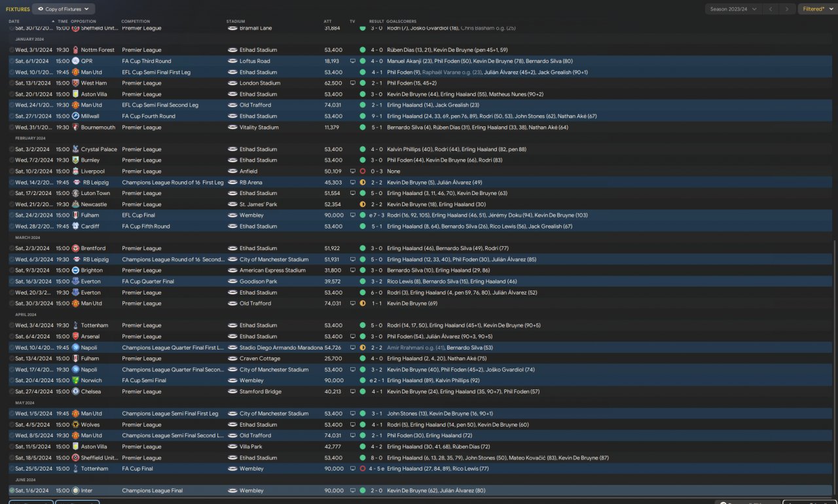The height and width of the screenshot is (504, 838).
Task: Open the Season 2023/24 dropdown
Action: (x=733, y=9)
